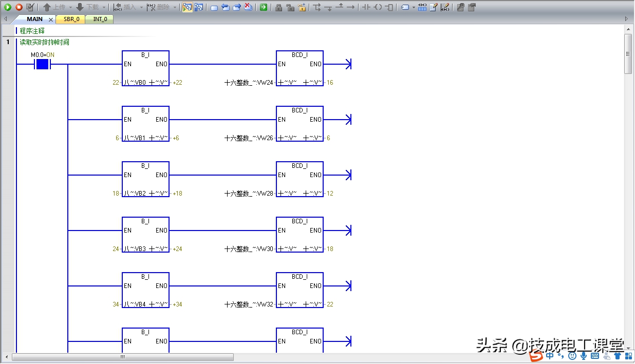
Task: Open the Insert (插入) dropdown arrow
Action: click(x=141, y=7)
